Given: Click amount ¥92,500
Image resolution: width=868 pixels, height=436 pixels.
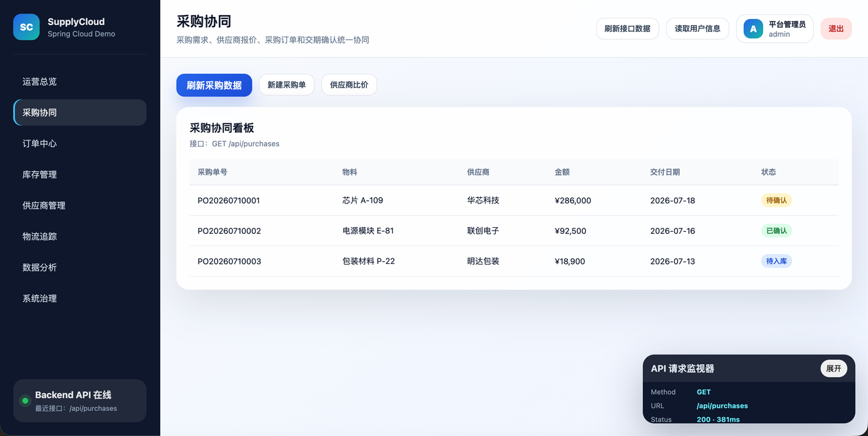Looking at the screenshot, I should click(x=570, y=231).
